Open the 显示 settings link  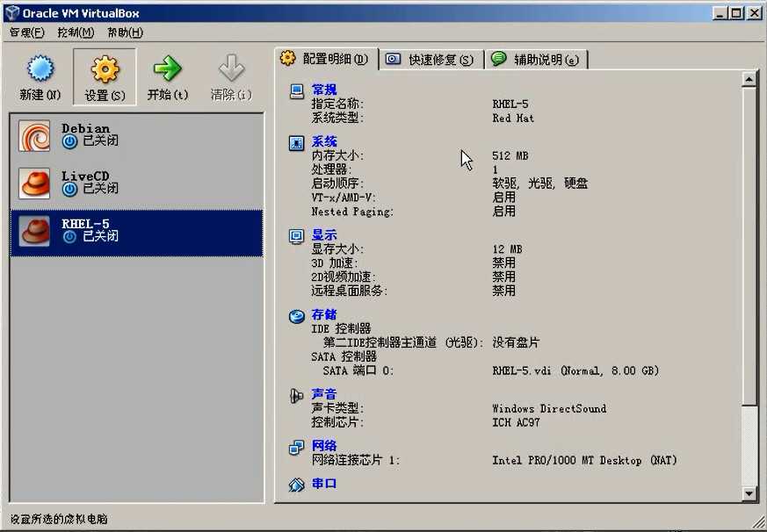(x=324, y=235)
